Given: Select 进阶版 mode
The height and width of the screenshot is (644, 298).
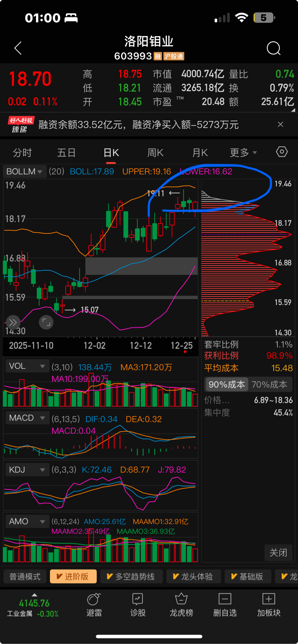Looking at the screenshot, I should tap(73, 577).
